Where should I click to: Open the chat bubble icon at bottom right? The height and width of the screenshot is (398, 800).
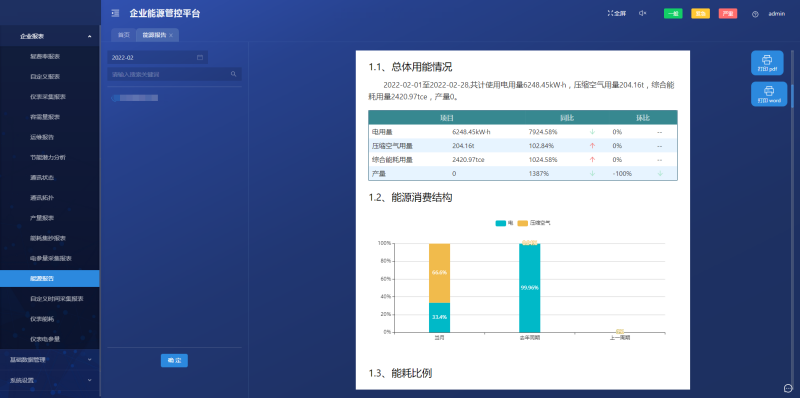pos(788,388)
